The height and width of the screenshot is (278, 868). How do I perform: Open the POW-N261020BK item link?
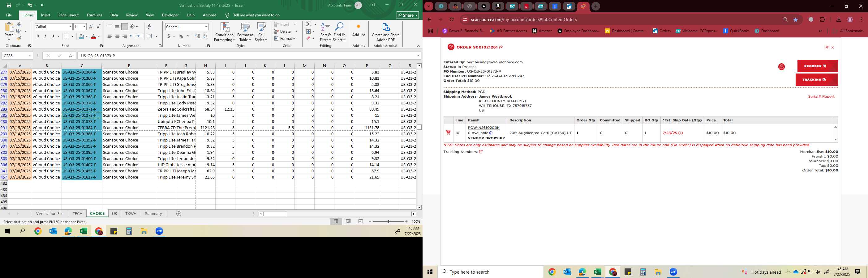click(x=483, y=128)
